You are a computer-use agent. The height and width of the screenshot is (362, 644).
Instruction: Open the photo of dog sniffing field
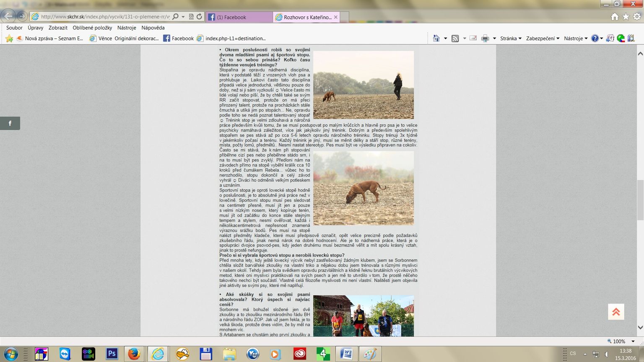364,188
